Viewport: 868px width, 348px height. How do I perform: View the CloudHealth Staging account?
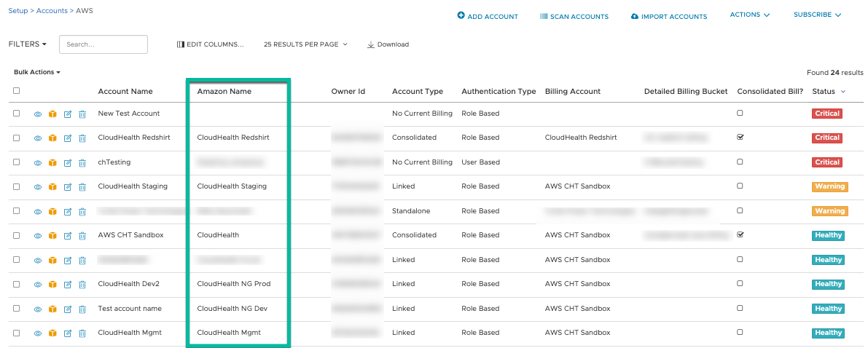(x=38, y=188)
